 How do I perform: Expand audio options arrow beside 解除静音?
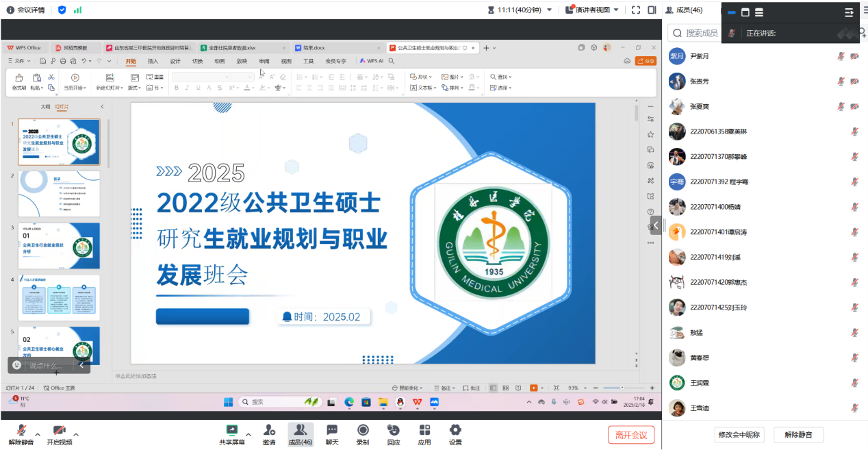(38, 434)
